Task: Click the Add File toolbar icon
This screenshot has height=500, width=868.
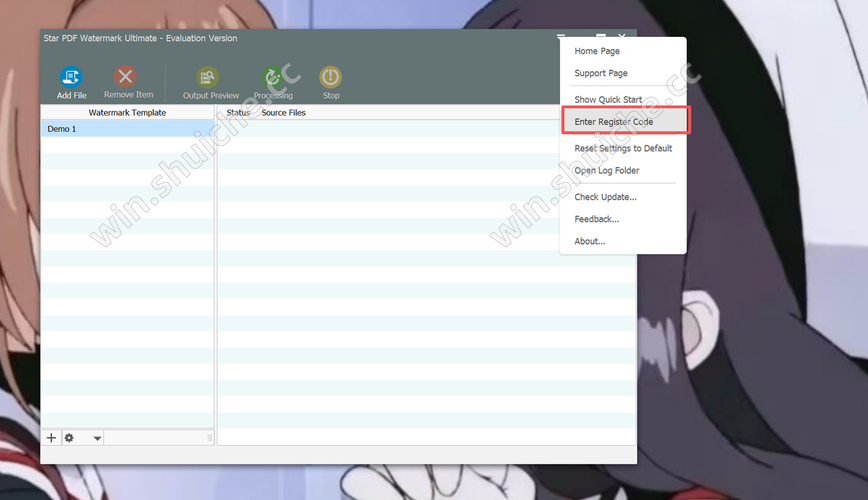Action: coord(71,77)
